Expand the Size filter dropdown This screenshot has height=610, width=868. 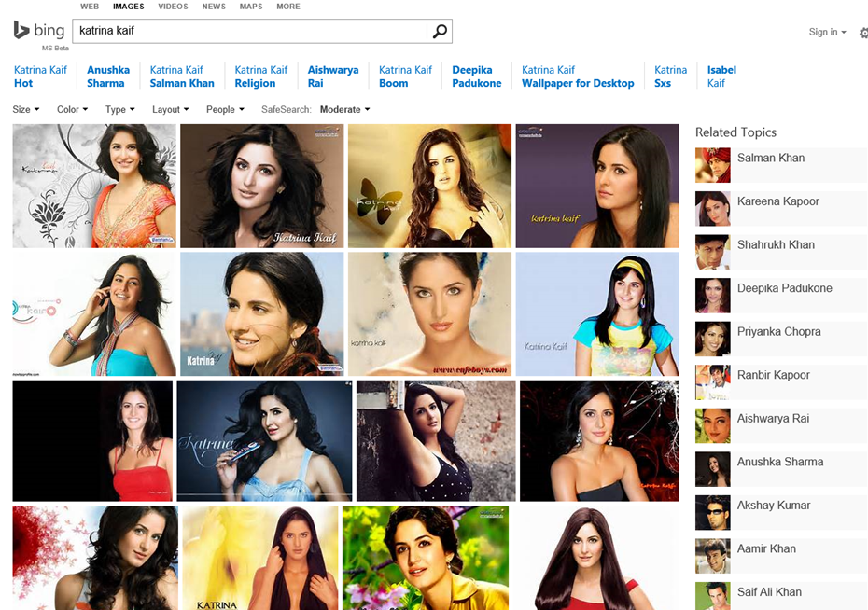(26, 109)
